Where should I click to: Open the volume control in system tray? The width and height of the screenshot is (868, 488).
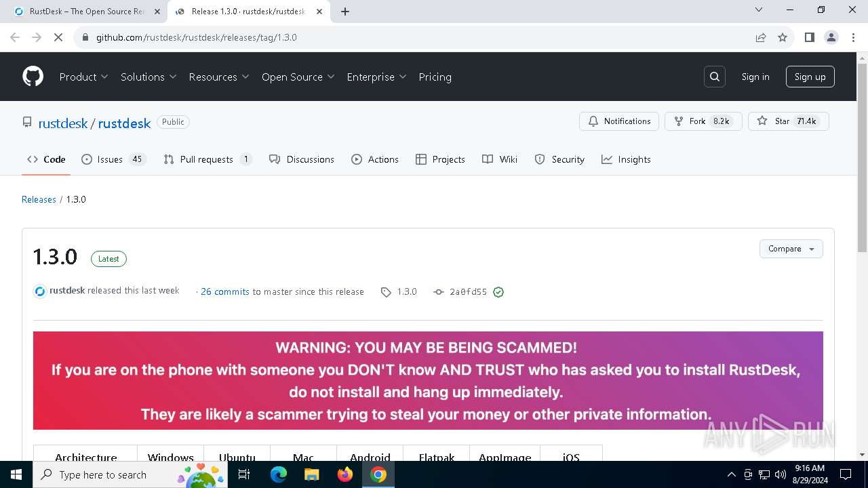click(x=781, y=474)
